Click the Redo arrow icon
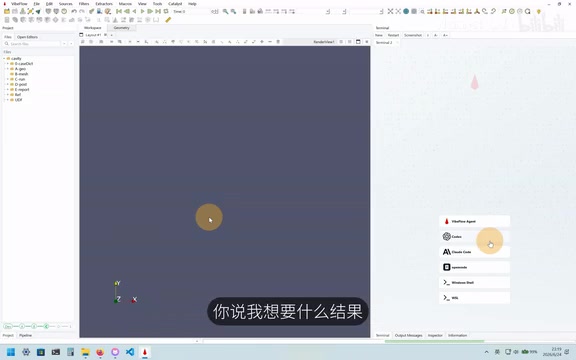Image resolution: width=576 pixels, height=360 pixels. click(82, 11)
